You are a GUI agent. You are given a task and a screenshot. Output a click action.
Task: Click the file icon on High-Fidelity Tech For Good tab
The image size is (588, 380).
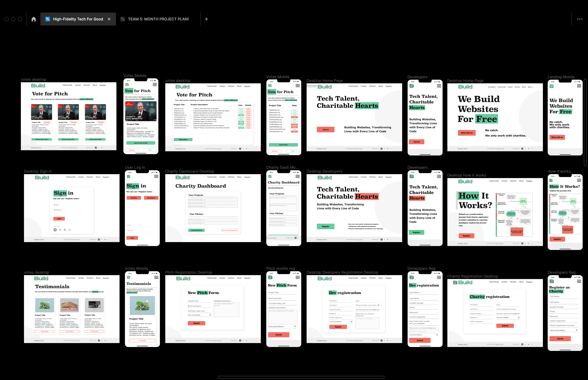pyautogui.click(x=48, y=19)
